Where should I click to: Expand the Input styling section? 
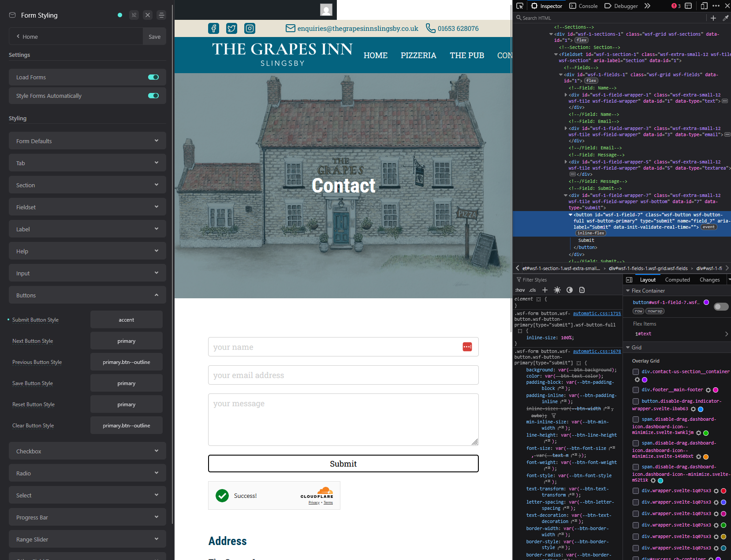coord(87,273)
